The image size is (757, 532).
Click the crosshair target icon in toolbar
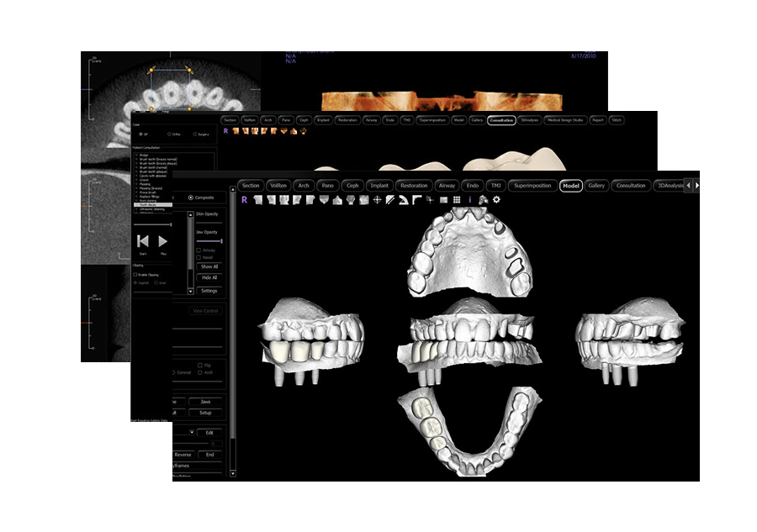coord(378,200)
